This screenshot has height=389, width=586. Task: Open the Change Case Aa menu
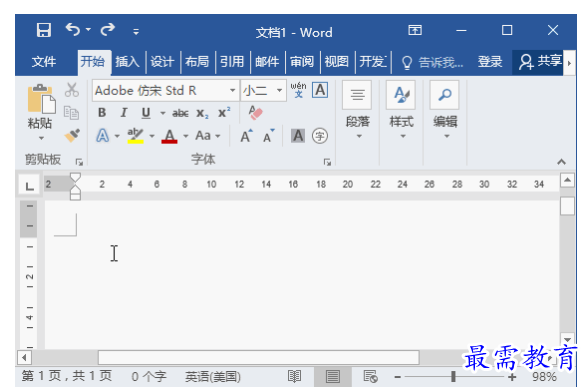pyautogui.click(x=208, y=136)
